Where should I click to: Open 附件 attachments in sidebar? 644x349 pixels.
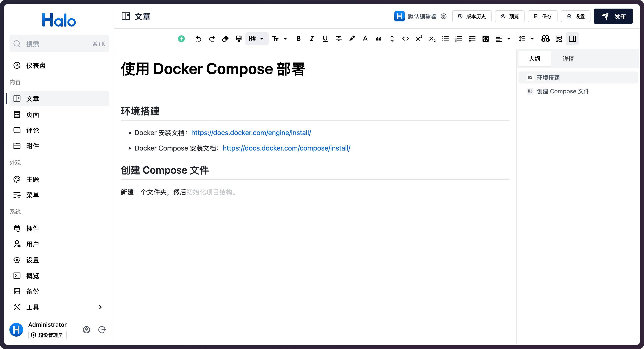[x=59, y=146]
